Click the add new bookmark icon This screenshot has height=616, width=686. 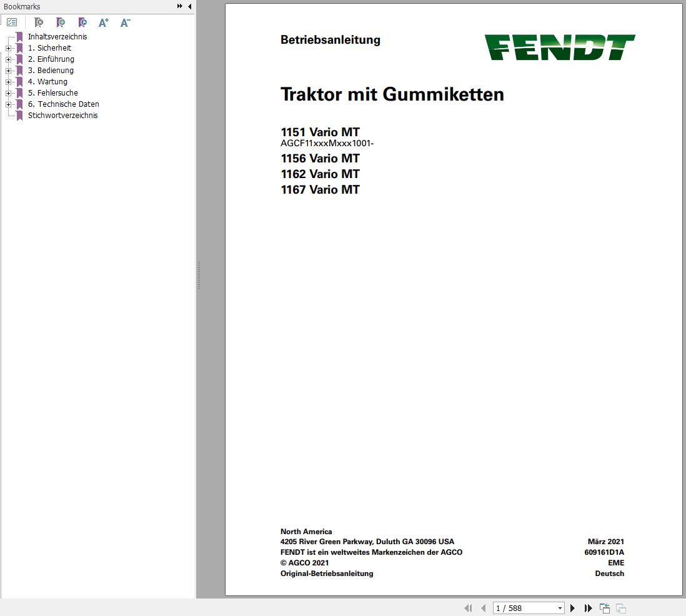61,22
